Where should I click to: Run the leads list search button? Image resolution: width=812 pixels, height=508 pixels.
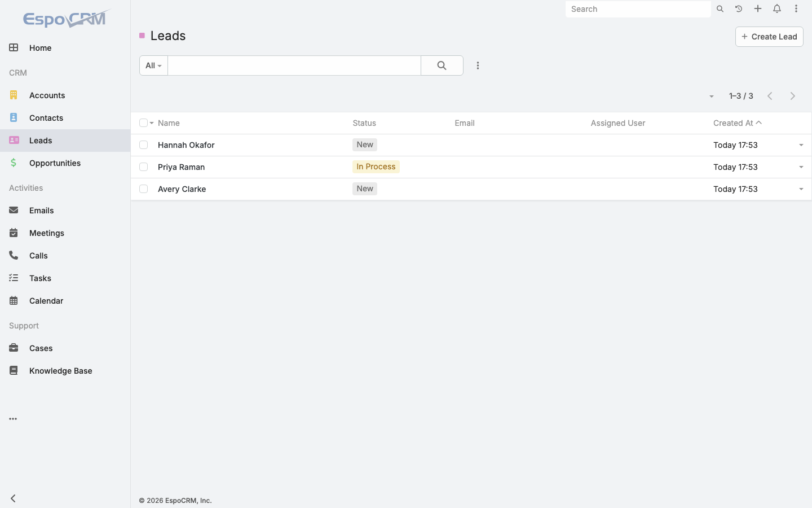pyautogui.click(x=442, y=65)
